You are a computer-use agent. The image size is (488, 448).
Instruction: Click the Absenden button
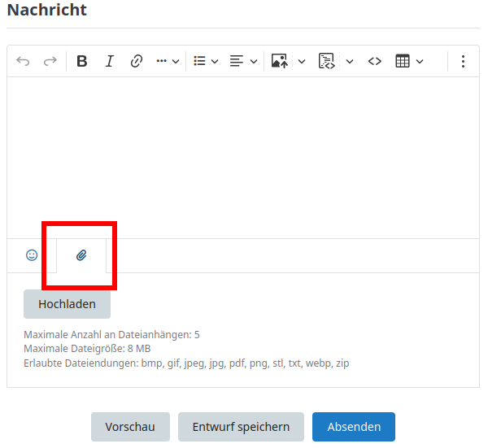click(x=353, y=427)
